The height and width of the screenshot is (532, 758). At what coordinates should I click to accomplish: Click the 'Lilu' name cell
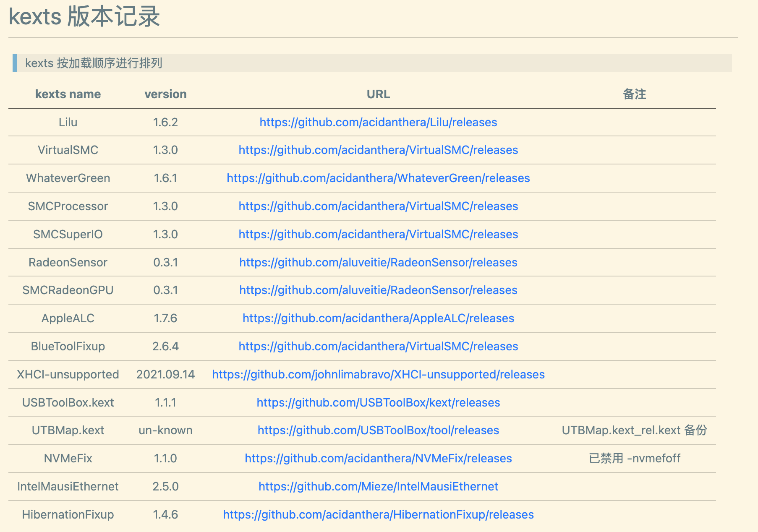tap(68, 122)
